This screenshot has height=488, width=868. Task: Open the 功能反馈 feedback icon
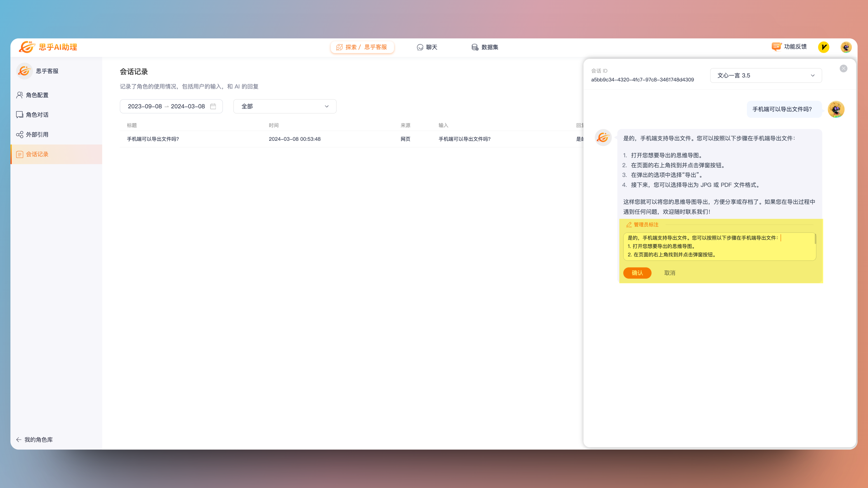[x=776, y=47]
